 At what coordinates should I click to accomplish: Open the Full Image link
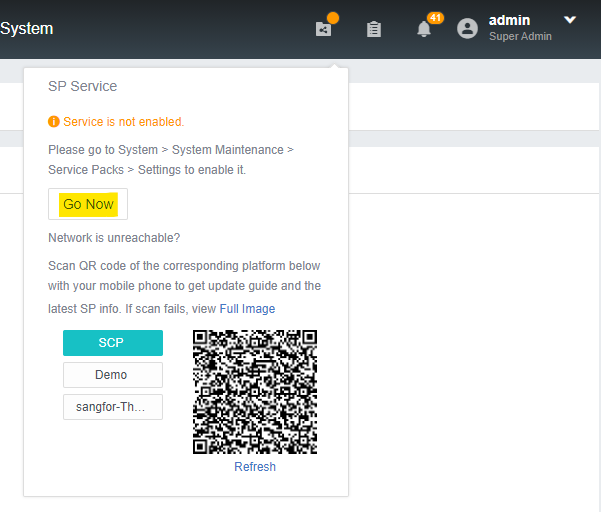[x=247, y=309]
